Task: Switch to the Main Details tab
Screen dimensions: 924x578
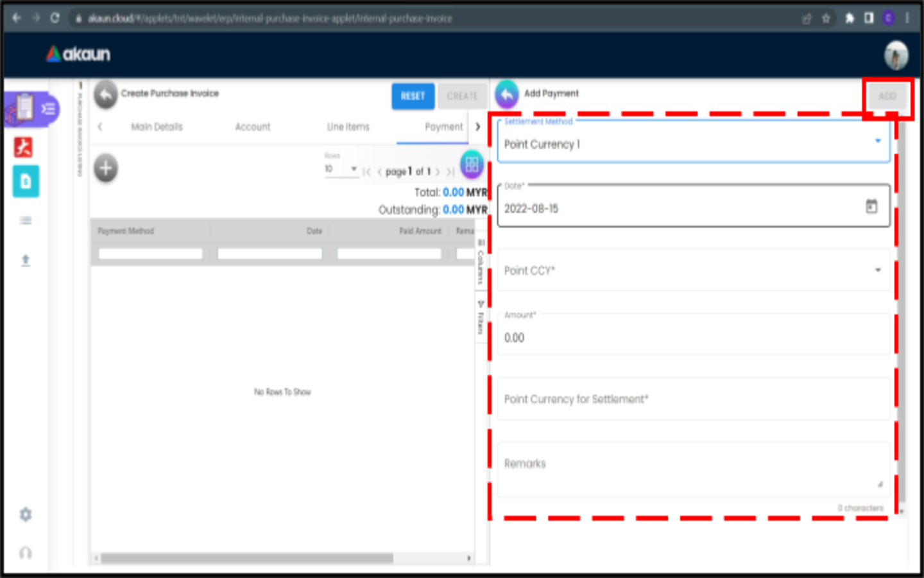Action: (x=157, y=127)
